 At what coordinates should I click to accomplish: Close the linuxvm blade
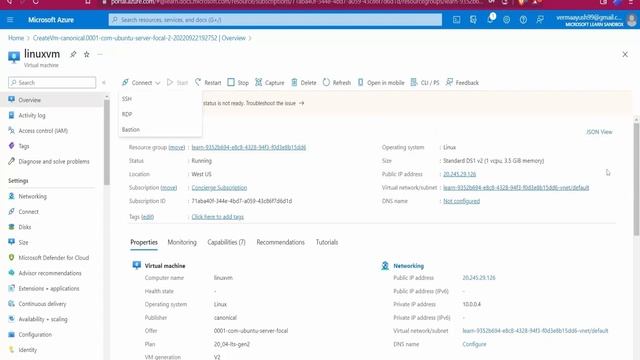pyautogui.click(x=625, y=54)
